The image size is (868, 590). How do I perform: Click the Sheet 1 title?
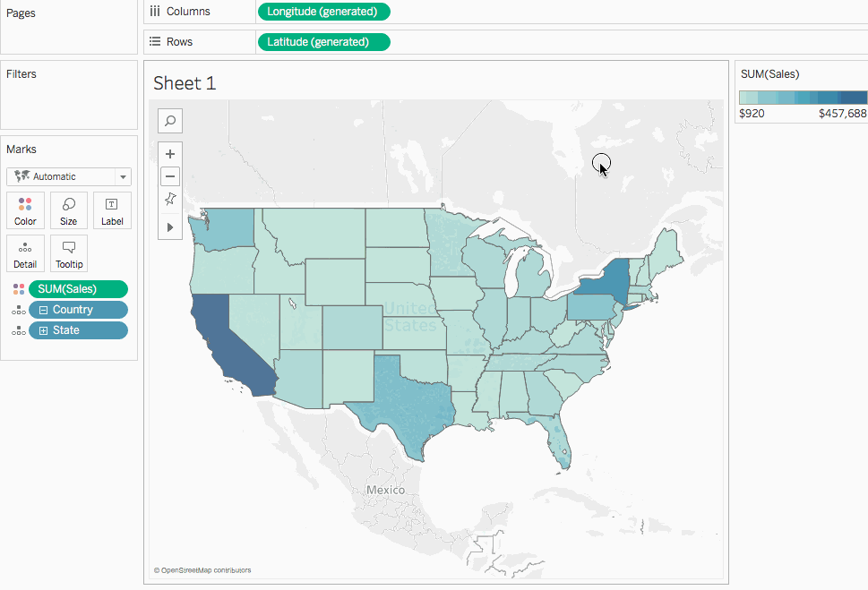pyautogui.click(x=185, y=83)
